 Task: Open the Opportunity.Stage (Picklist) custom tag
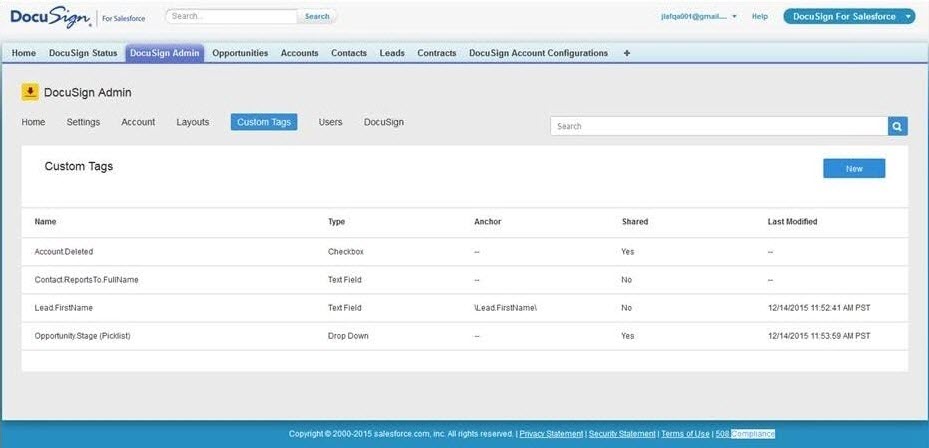[82, 336]
